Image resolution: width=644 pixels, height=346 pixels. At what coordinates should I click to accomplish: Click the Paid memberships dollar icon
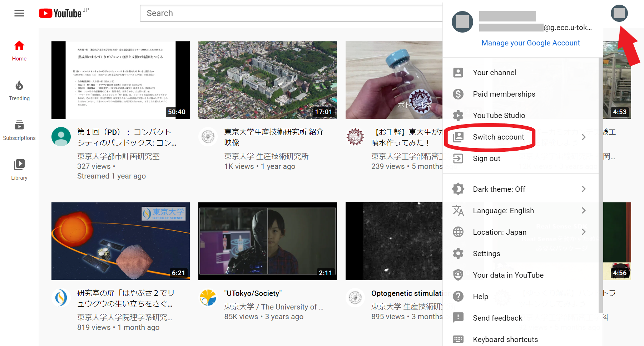tap(458, 94)
